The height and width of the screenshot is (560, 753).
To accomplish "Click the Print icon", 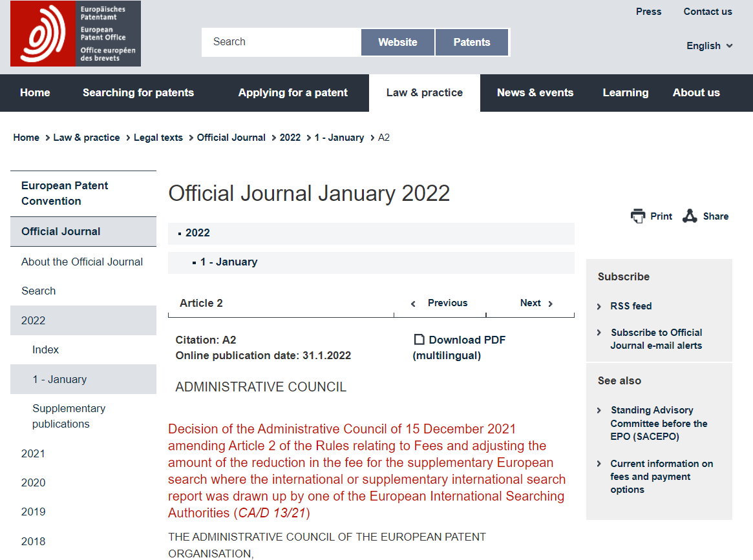I will point(638,216).
